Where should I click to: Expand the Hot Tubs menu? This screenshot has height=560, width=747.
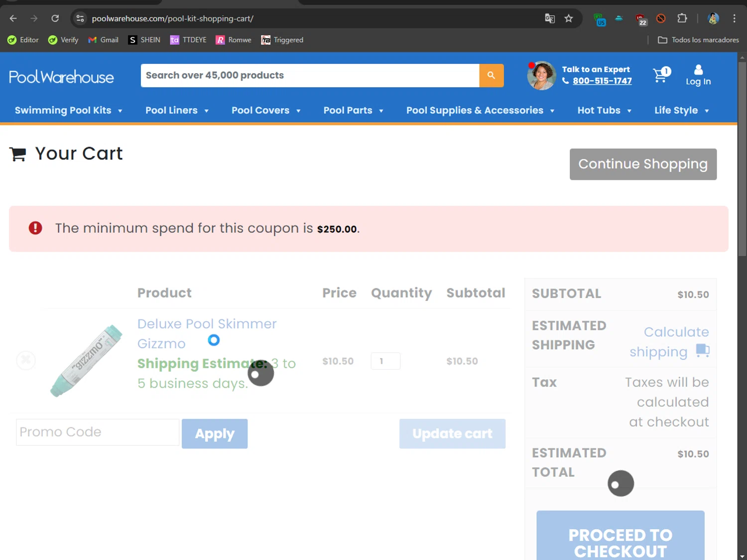tap(604, 110)
